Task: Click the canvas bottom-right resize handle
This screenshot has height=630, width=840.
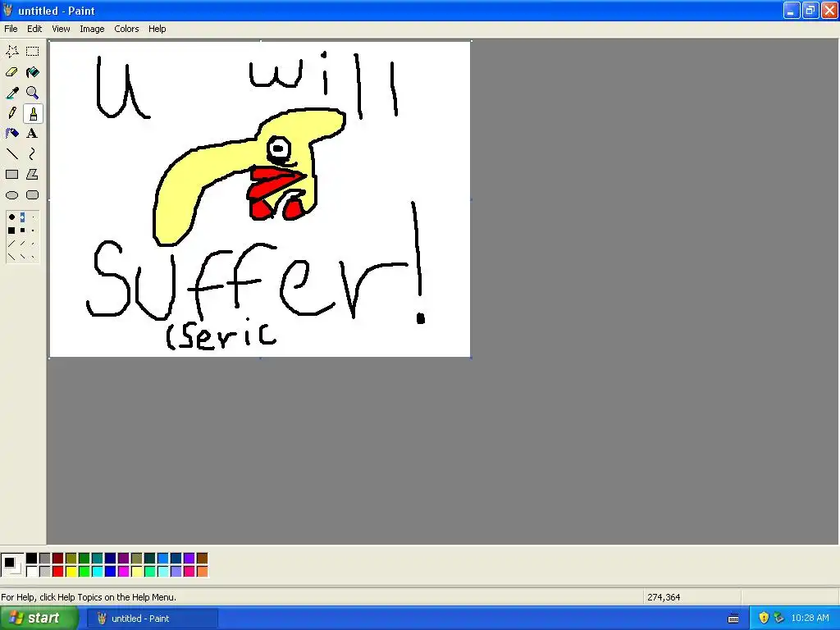Action: 471,358
